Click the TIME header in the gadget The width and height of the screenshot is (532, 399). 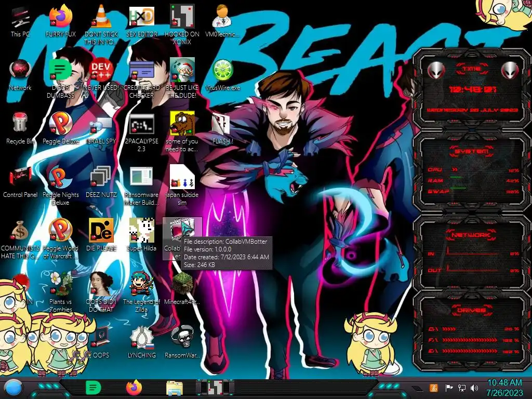click(x=472, y=69)
